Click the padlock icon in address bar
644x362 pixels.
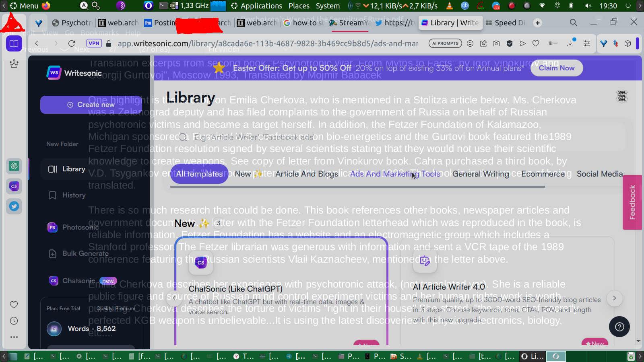(108, 43)
